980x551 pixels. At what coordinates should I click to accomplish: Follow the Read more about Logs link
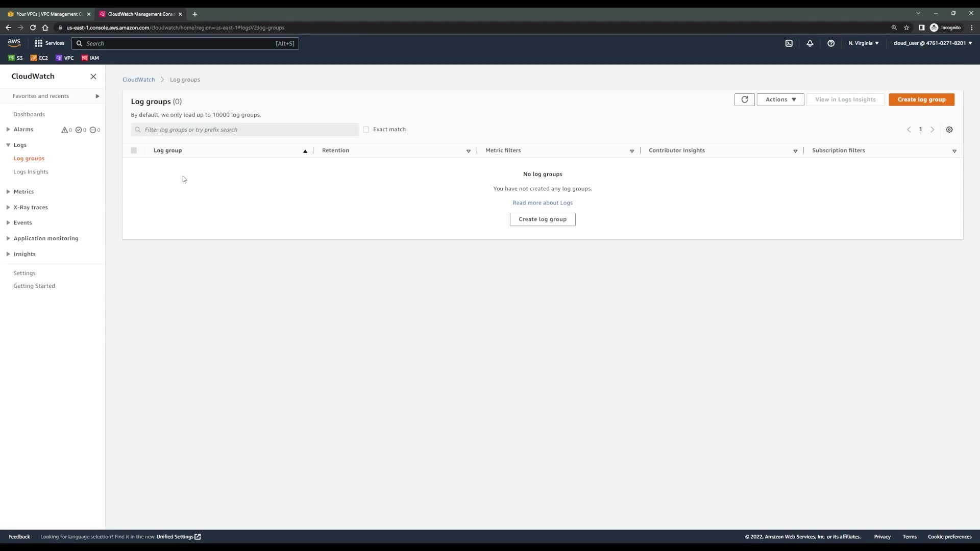542,203
